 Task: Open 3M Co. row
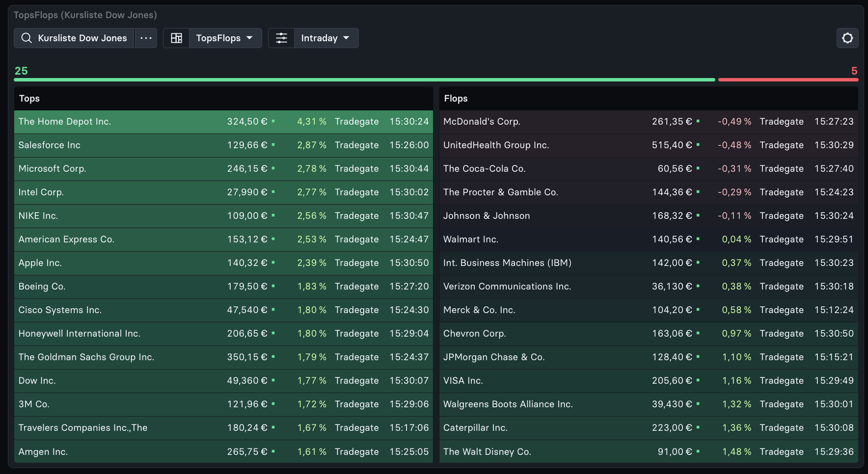223,404
